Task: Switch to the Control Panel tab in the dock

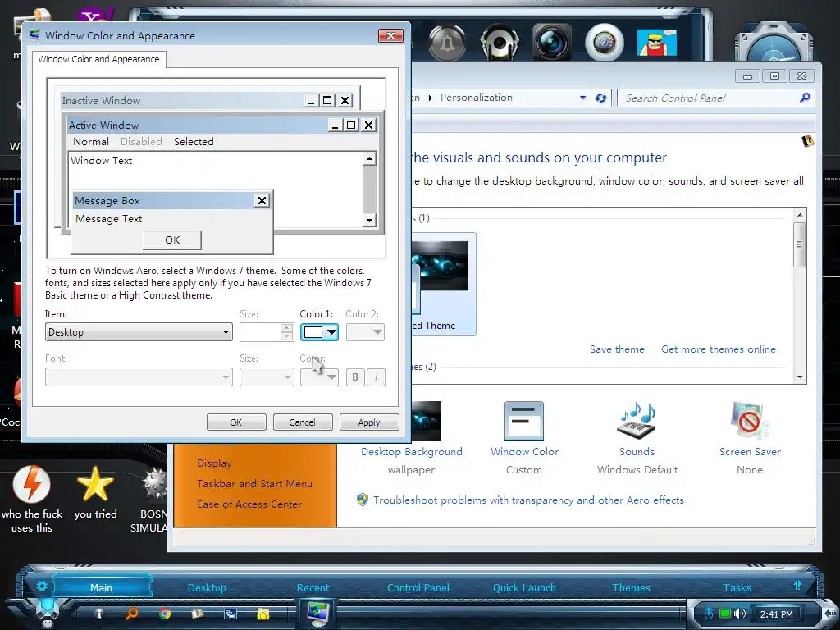Action: [x=418, y=587]
